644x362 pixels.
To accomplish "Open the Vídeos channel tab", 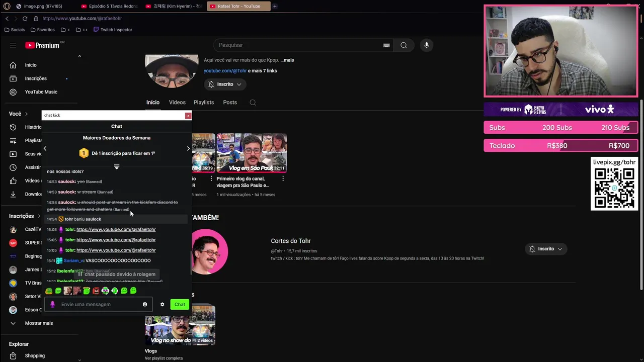I will [x=177, y=103].
